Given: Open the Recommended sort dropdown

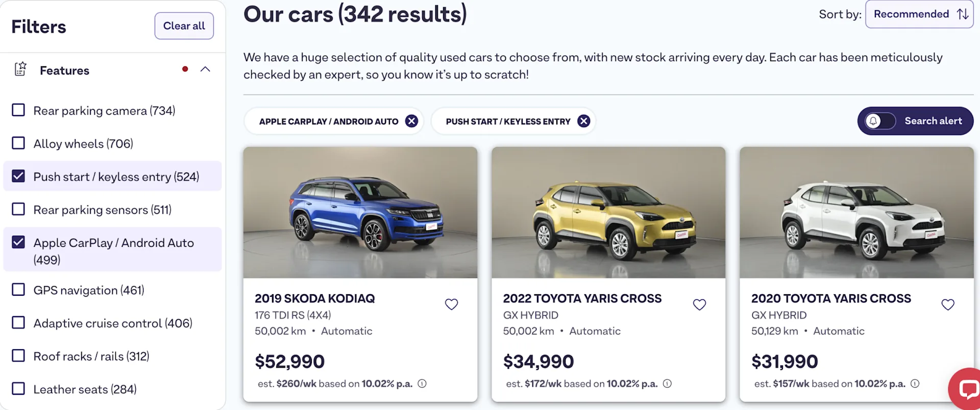Looking at the screenshot, I should coord(919,14).
